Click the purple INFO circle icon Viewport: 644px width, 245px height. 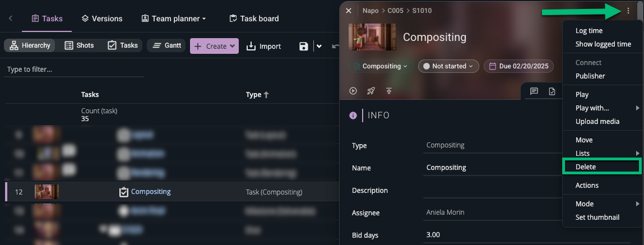tap(353, 115)
